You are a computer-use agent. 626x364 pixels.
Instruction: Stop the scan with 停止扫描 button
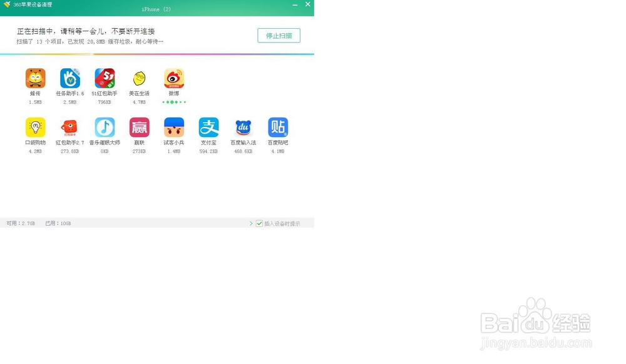pyautogui.click(x=279, y=36)
